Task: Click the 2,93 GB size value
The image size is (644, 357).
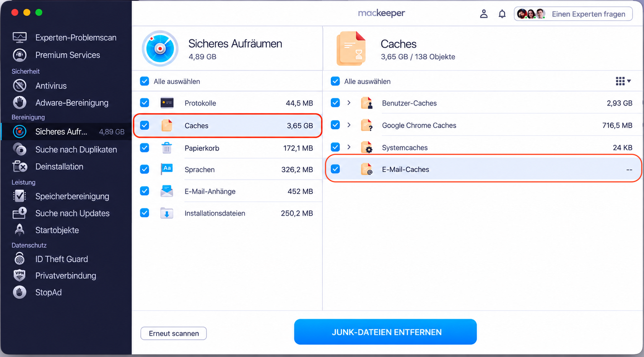Action: [620, 103]
